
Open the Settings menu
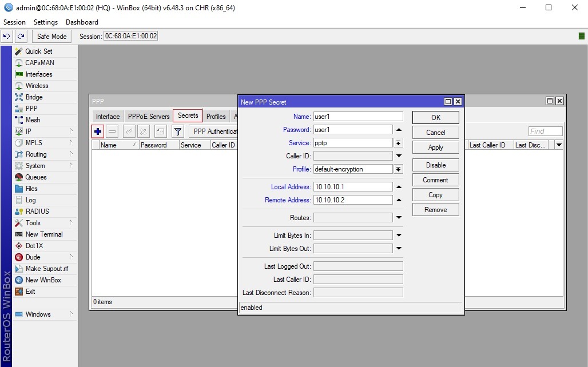tap(46, 22)
